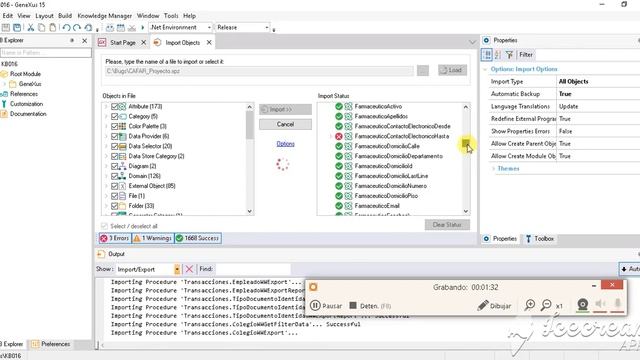This screenshot has width=640, height=360.
Task: Uncheck the Domain (126) checkbox
Action: coord(114,176)
